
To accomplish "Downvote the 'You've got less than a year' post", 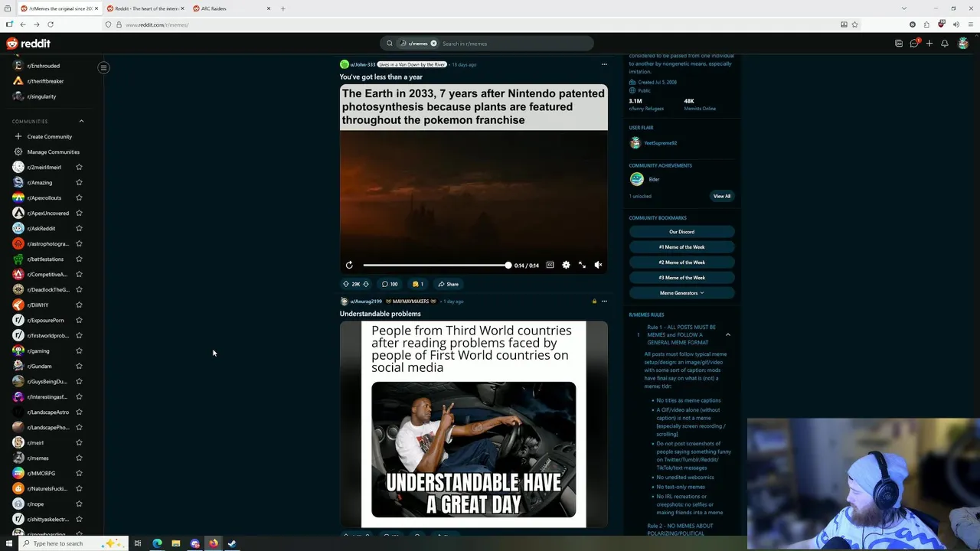I will [x=366, y=284].
